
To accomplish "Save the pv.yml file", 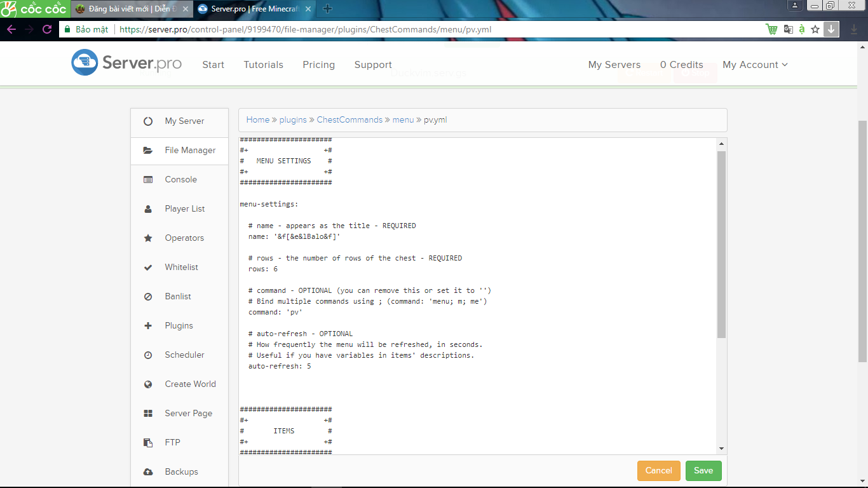I will 703,471.
